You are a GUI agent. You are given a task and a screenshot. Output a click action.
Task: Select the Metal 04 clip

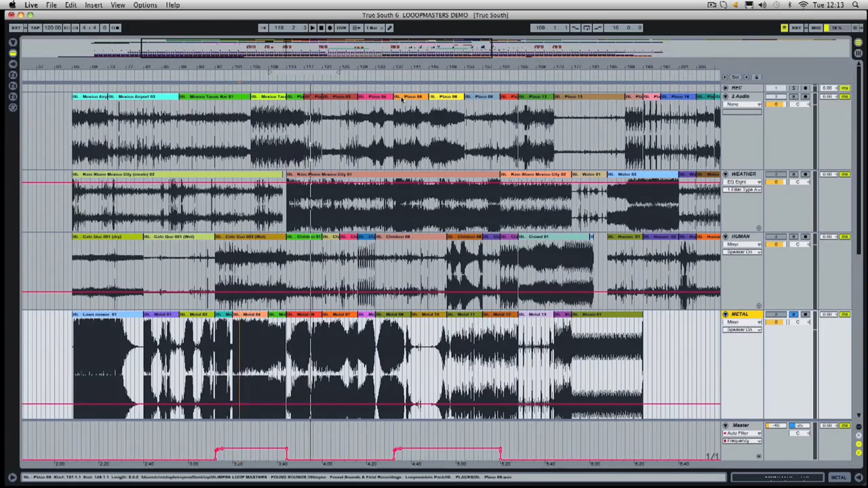[251, 314]
